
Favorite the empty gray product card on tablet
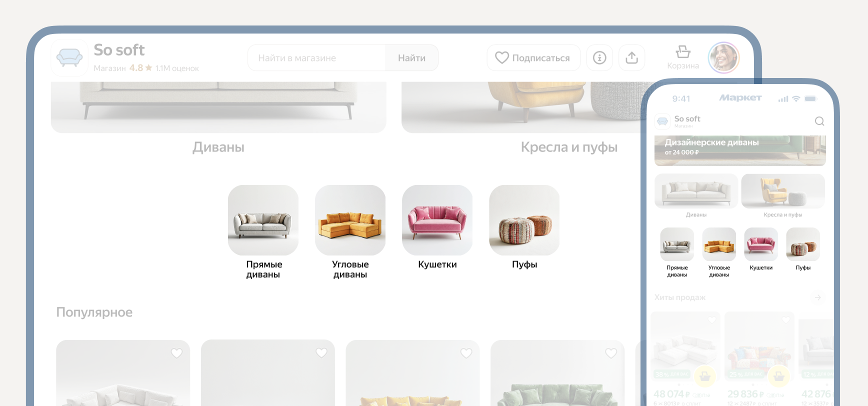(321, 353)
